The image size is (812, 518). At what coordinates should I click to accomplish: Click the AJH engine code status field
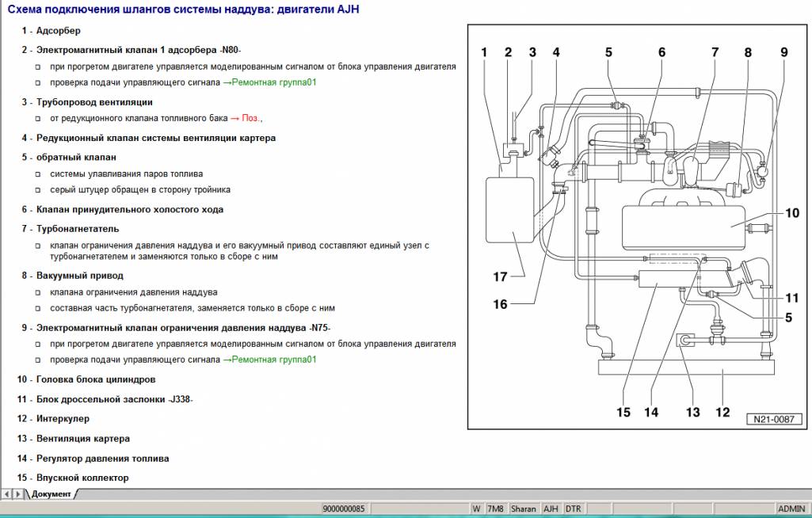[551, 508]
